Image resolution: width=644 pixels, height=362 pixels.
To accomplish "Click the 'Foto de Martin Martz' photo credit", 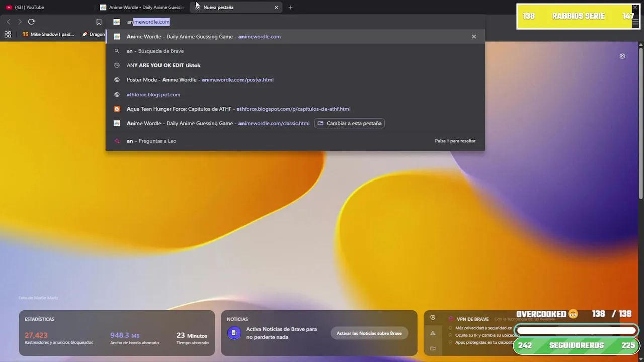I will [38, 298].
